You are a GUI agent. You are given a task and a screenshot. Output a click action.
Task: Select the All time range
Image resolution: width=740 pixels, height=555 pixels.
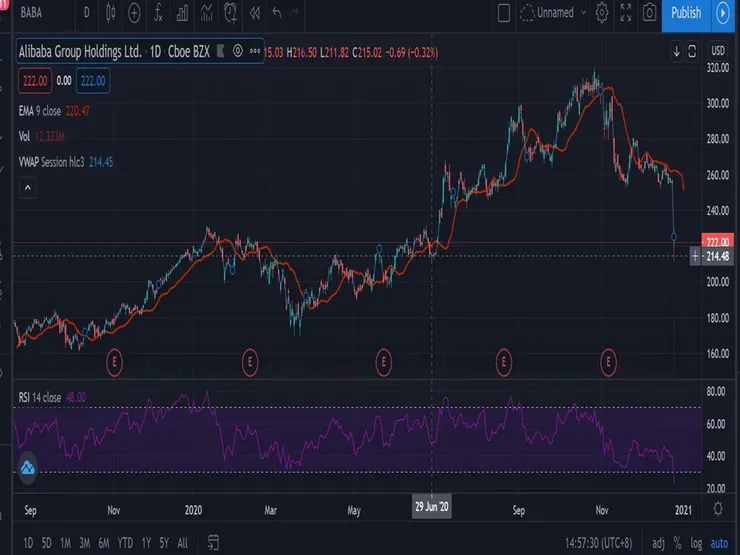click(x=183, y=543)
